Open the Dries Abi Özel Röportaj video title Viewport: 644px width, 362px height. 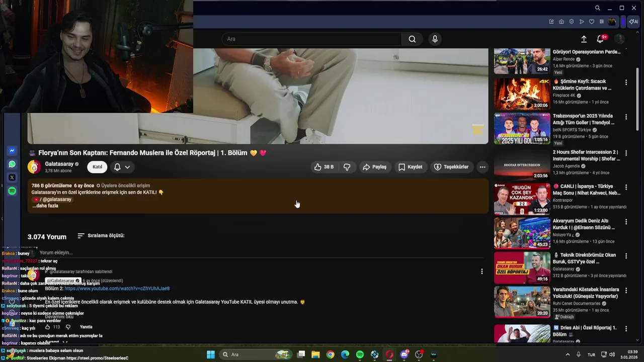point(585,331)
